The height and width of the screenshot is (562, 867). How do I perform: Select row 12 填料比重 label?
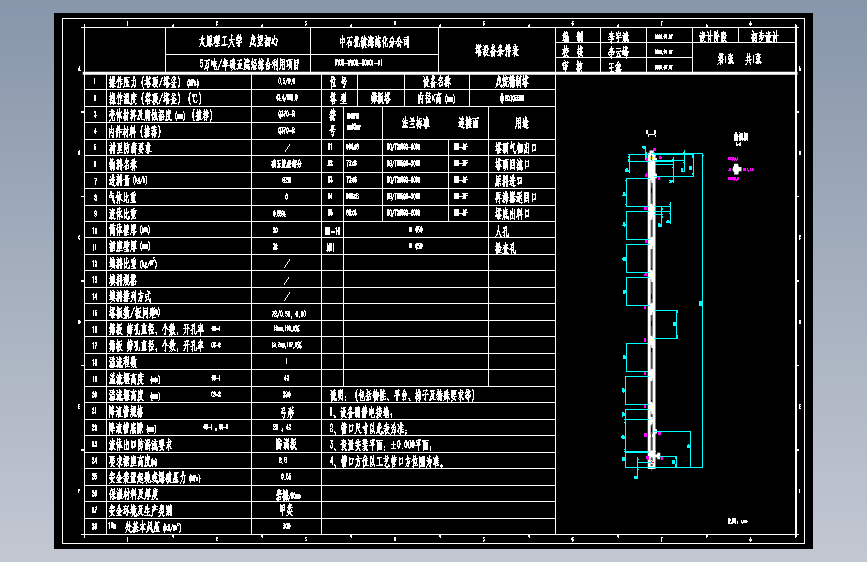point(133,263)
